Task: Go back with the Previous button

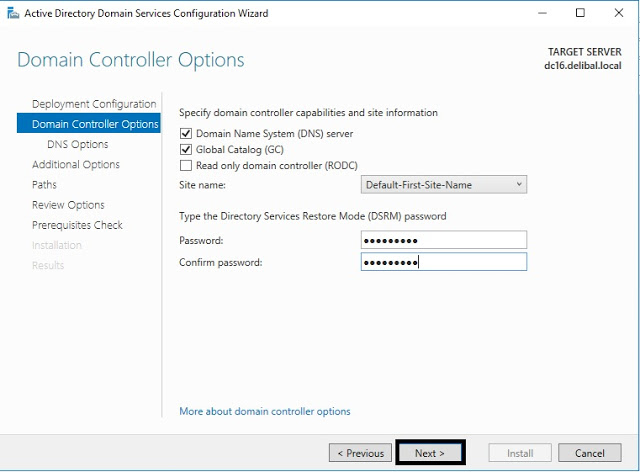Action: [360, 453]
